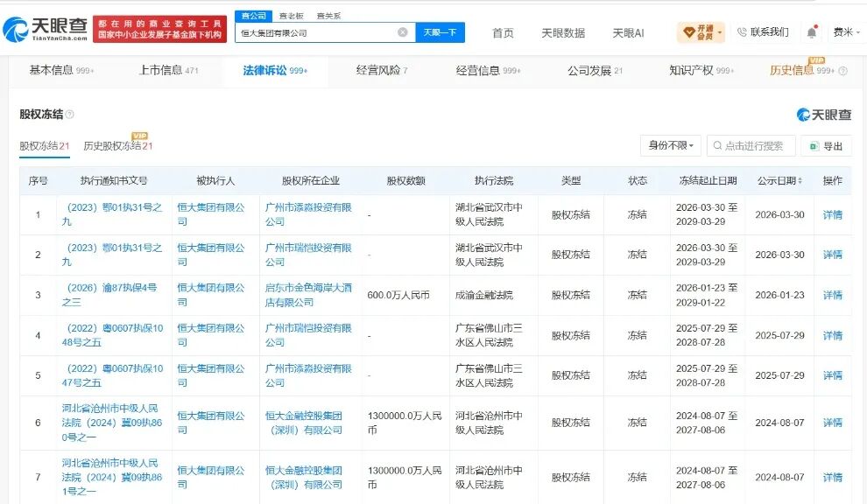Screen dimensions: 867x504
Task: Open the 执保1047号之五 case link in row 5
Action: (x=112, y=375)
